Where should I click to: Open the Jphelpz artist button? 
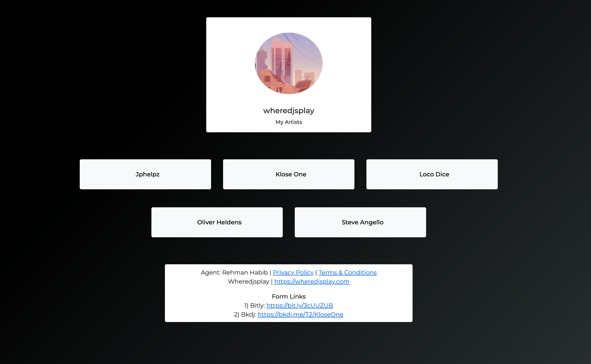click(x=145, y=174)
